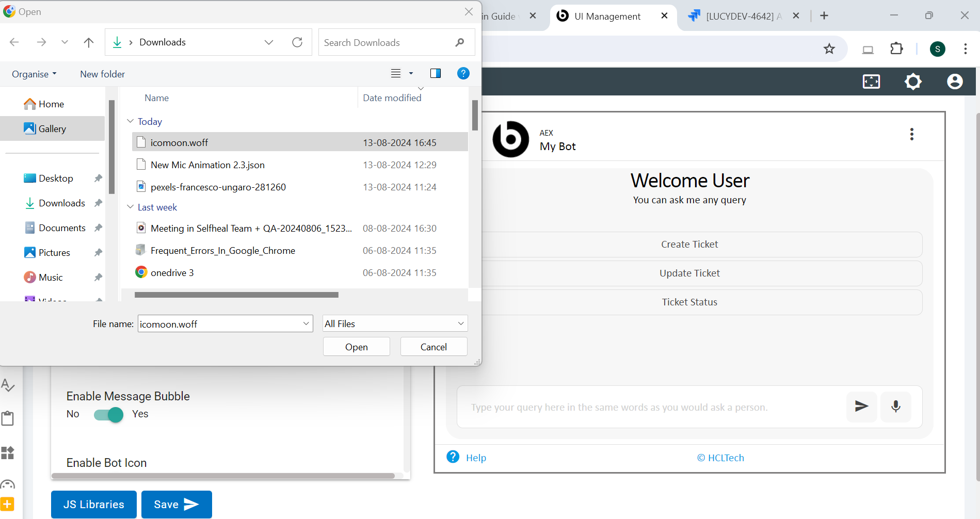Toggle the Enable Message Bubble switch
This screenshot has height=519, width=980.
click(109, 415)
